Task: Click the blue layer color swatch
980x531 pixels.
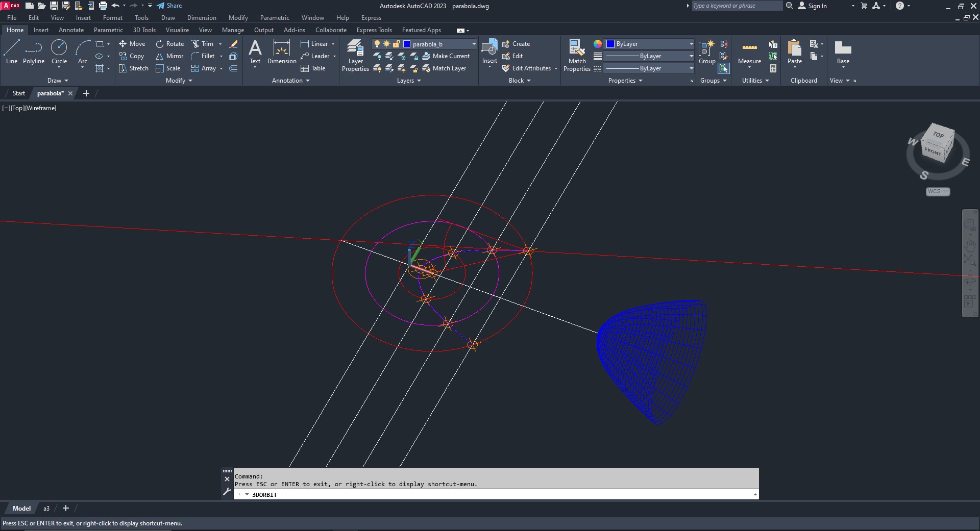Action: [407, 44]
